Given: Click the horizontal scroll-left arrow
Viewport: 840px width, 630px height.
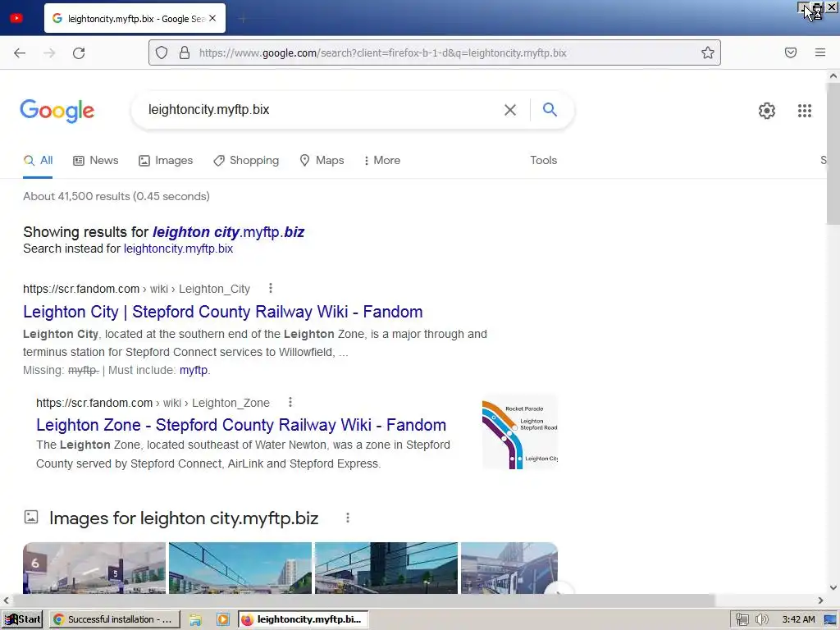Looking at the screenshot, I should coord(6,600).
